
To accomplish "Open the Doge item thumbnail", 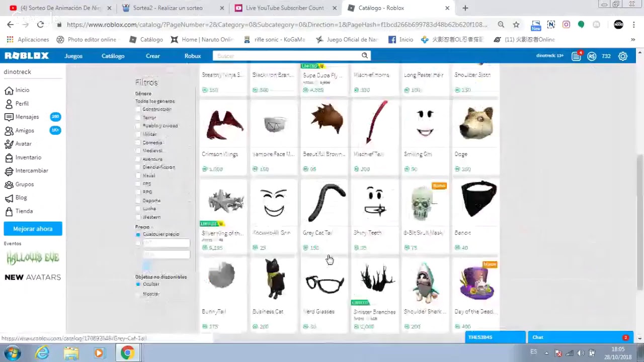I will 476,123.
